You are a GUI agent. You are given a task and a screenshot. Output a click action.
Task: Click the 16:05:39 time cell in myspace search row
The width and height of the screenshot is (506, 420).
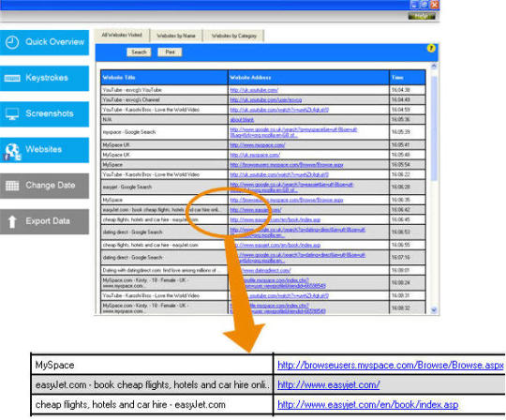(x=408, y=132)
